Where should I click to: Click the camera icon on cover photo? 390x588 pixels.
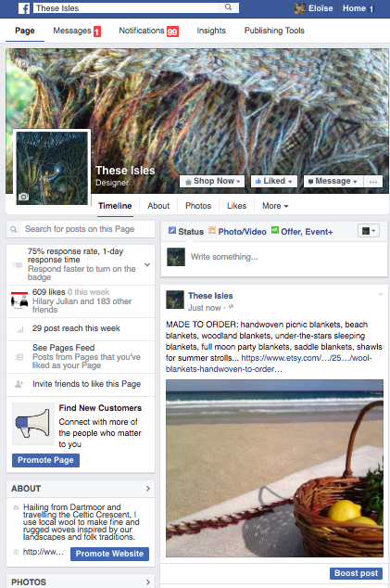click(23, 64)
